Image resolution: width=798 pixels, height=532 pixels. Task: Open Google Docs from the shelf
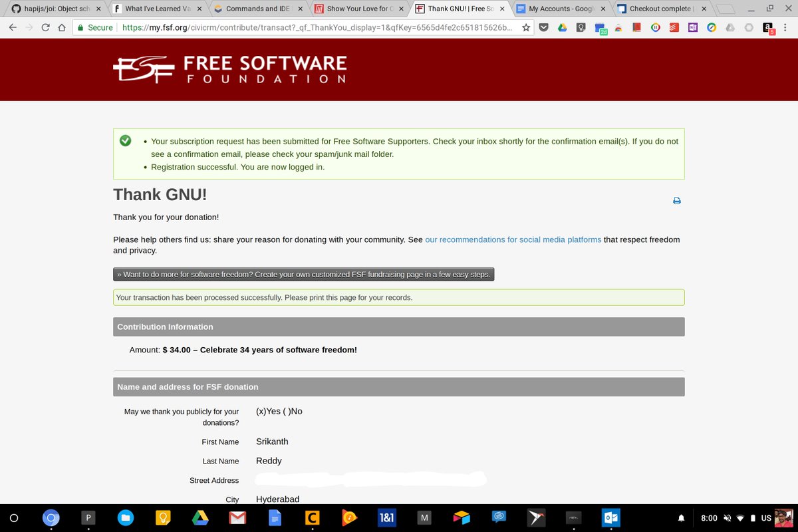point(275,518)
